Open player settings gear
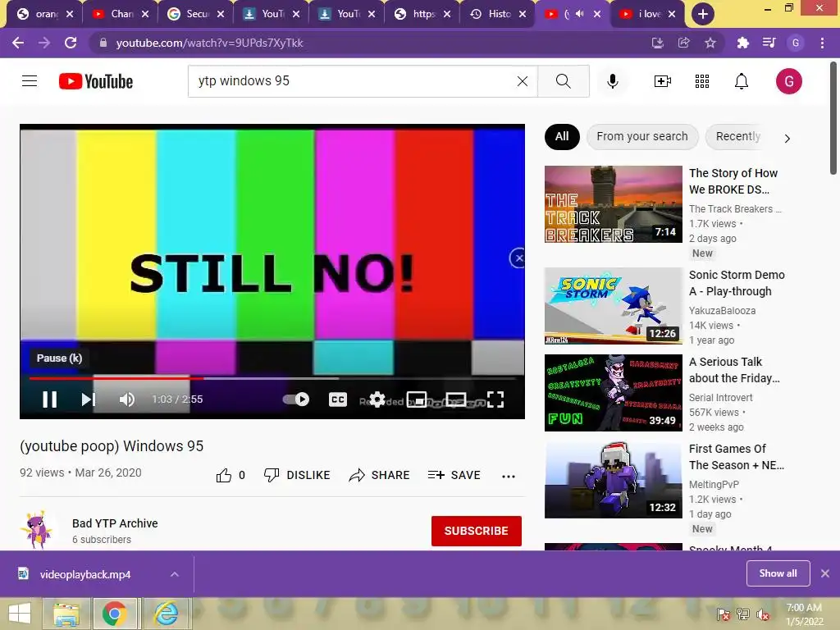Viewport: 840px width, 630px height. 377,399
